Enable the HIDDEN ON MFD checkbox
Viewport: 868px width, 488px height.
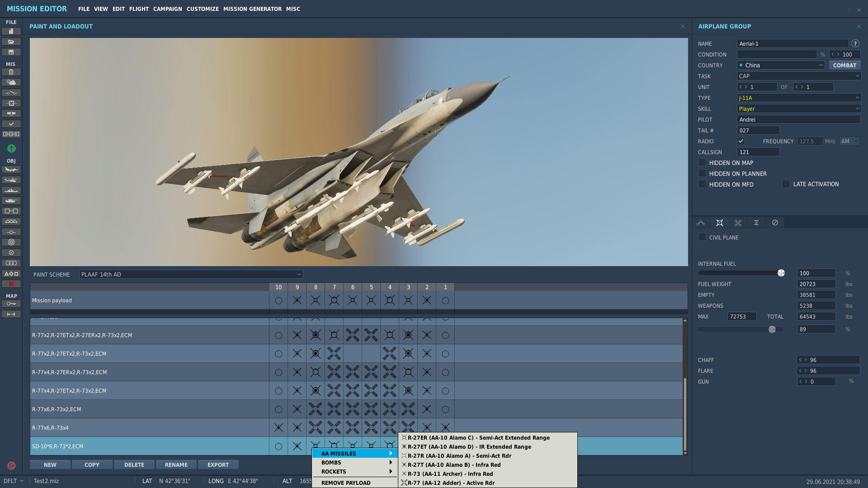point(702,184)
